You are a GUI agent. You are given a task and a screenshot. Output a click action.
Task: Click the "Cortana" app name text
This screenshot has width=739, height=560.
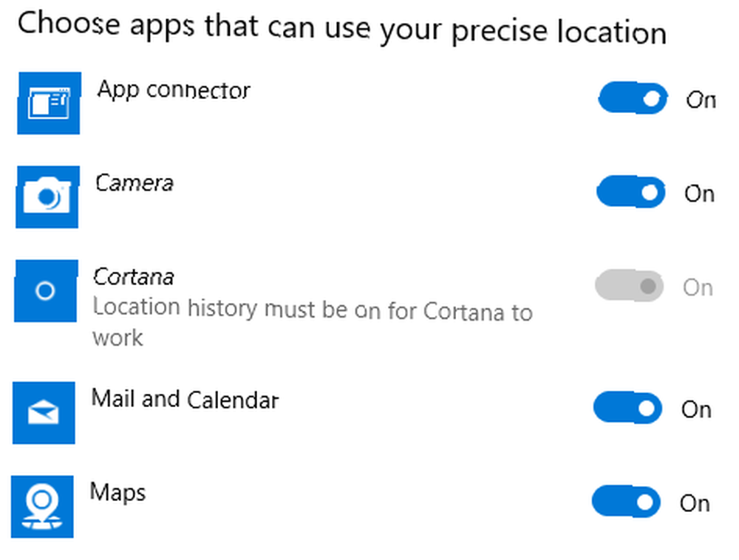134,276
